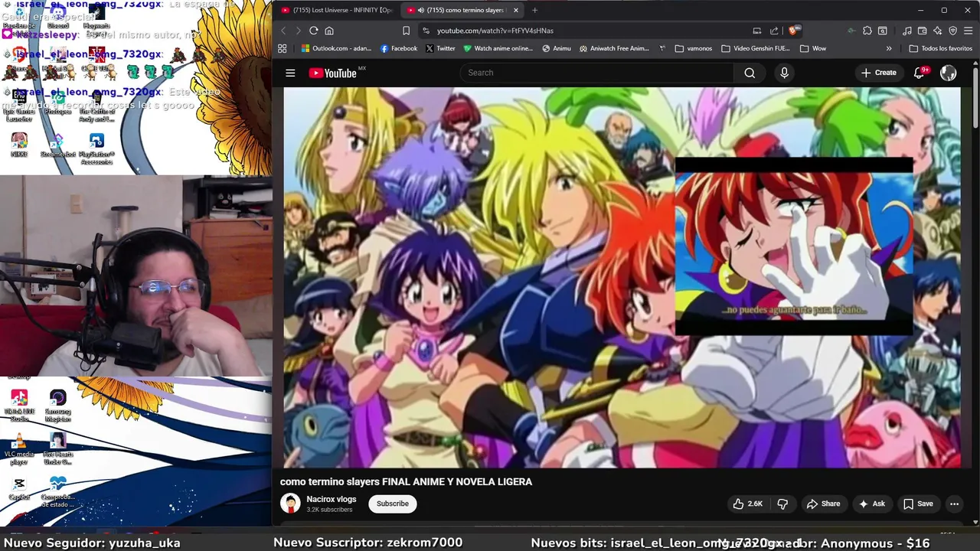980x551 pixels.
Task: Start voice search with the microphone icon
Action: point(784,73)
